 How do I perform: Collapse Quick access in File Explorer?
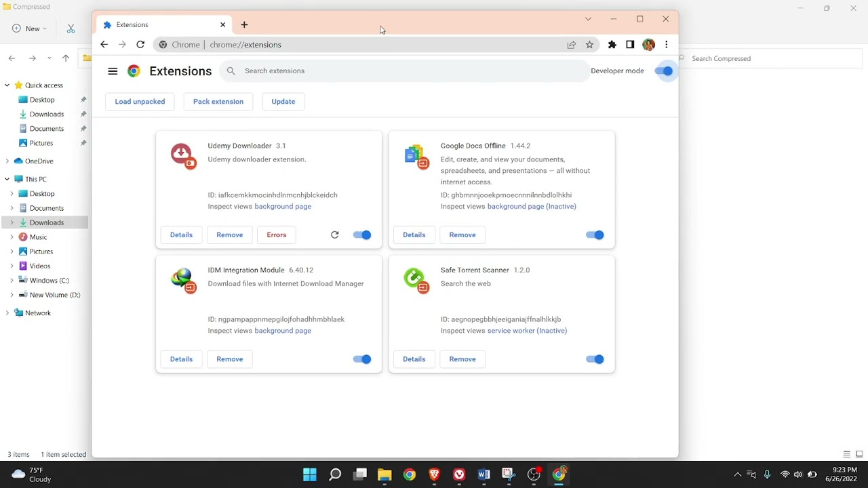(x=7, y=85)
